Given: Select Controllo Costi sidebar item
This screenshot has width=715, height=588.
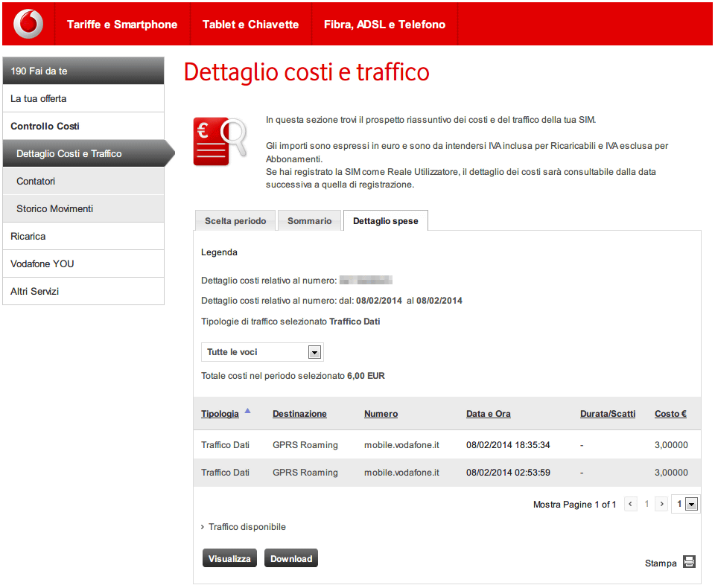Looking at the screenshot, I should pos(83,127).
